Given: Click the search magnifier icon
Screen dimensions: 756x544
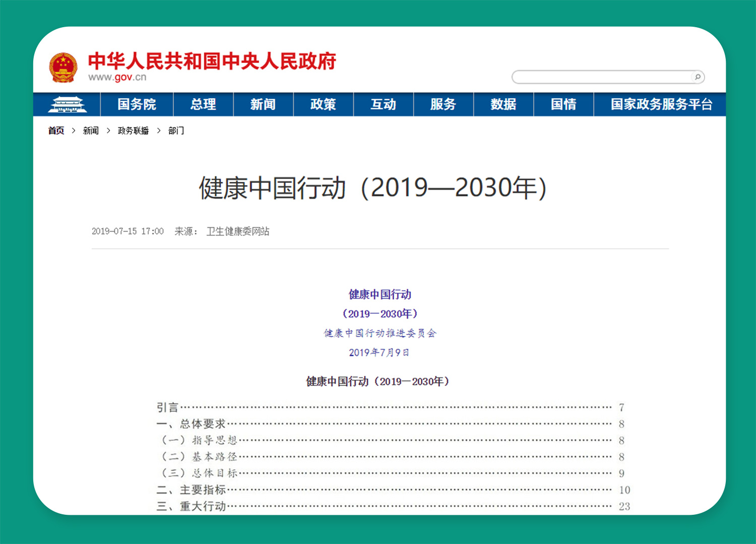Looking at the screenshot, I should (698, 77).
